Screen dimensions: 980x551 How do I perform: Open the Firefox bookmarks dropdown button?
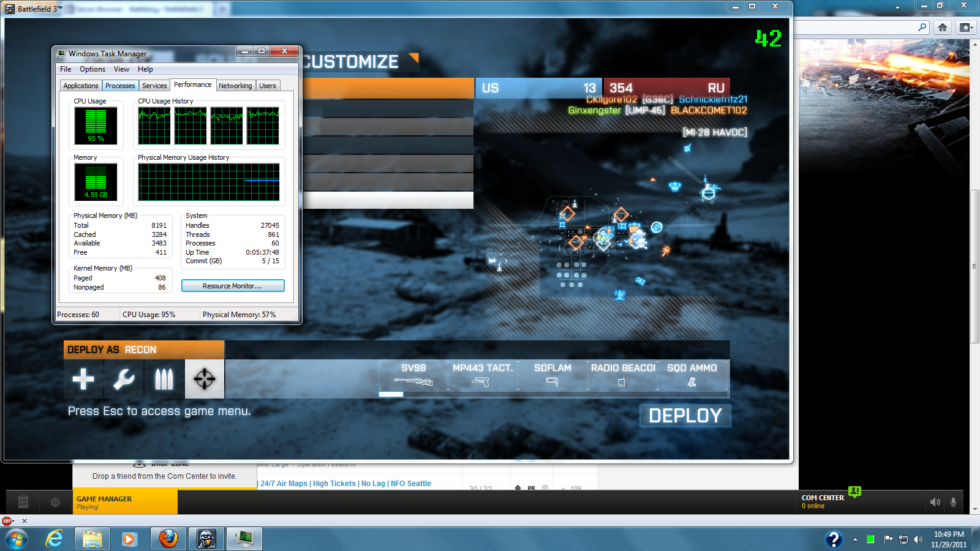pos(966,27)
